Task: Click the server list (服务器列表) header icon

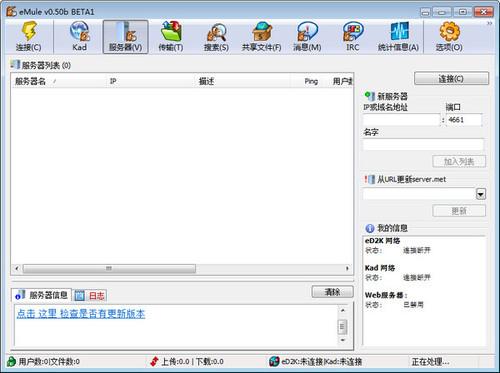Action: [15, 64]
